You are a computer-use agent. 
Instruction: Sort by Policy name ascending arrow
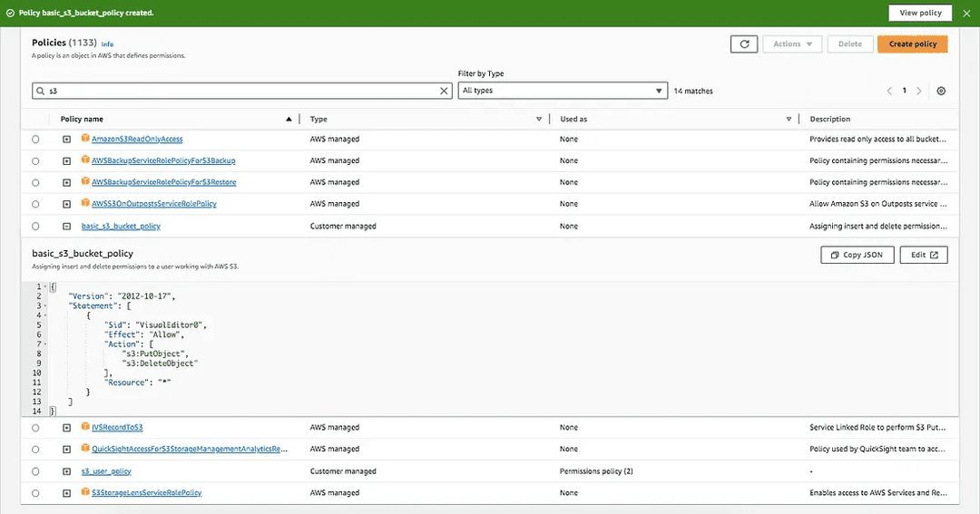(289, 120)
